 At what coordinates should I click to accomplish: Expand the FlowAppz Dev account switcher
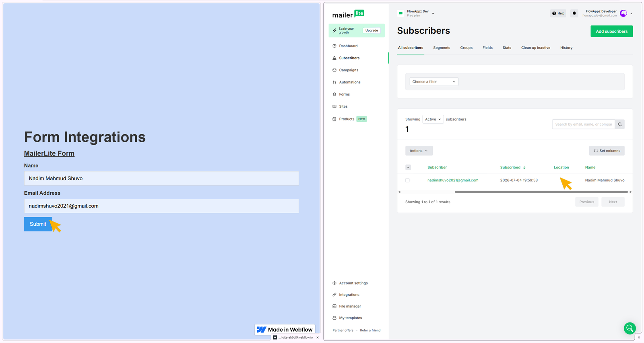coord(433,13)
